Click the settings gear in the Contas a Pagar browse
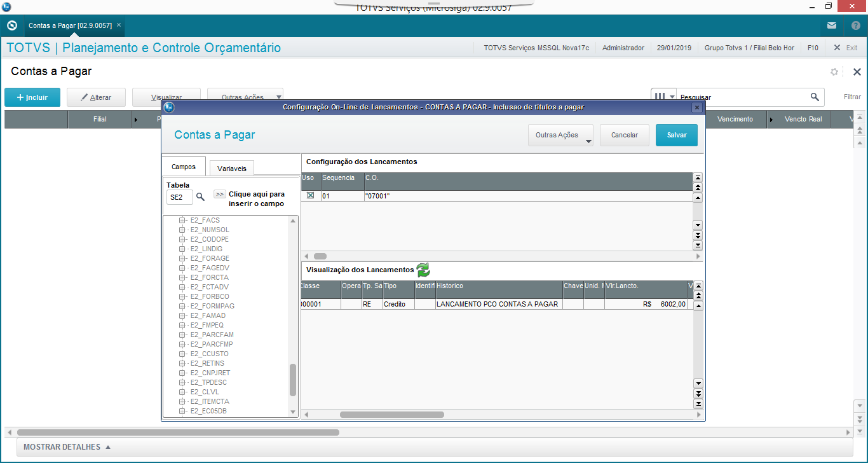 click(x=834, y=72)
